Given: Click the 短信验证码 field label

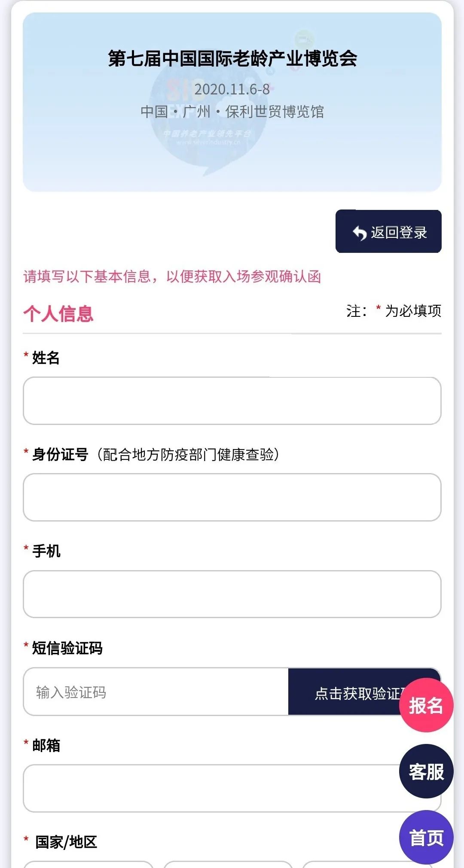Looking at the screenshot, I should click(67, 648).
